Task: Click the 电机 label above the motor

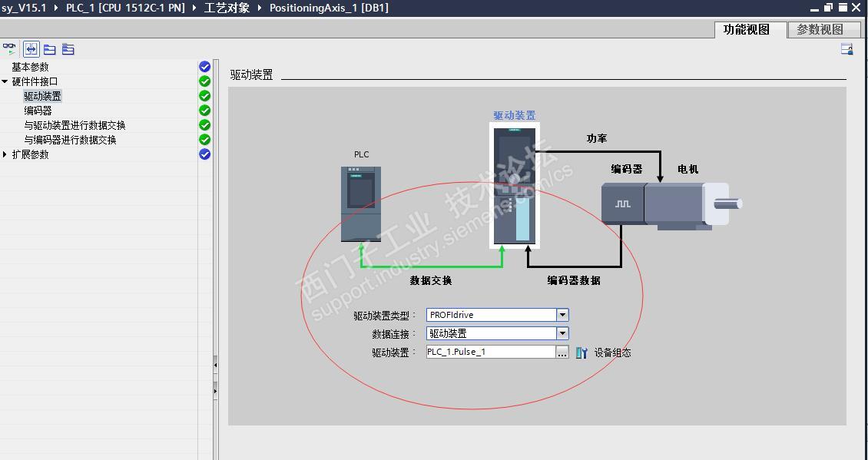Action: click(x=688, y=170)
